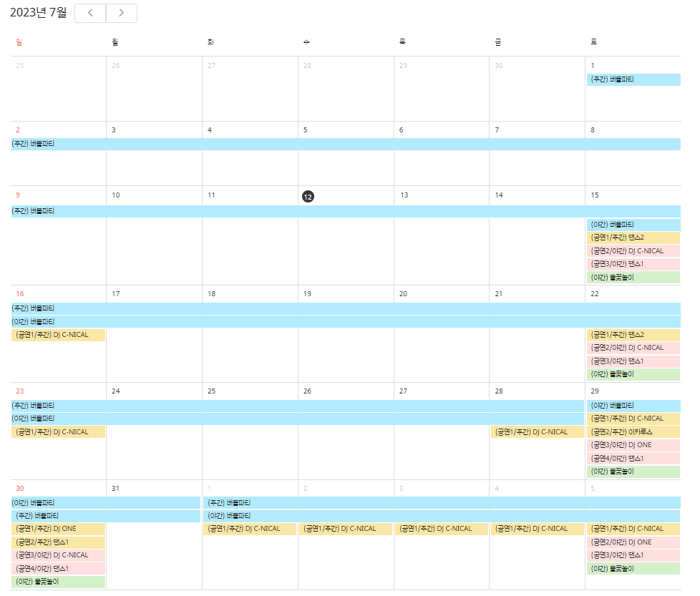Open July 16 (공연1/주간) DJ C-NICAL event

(59, 335)
